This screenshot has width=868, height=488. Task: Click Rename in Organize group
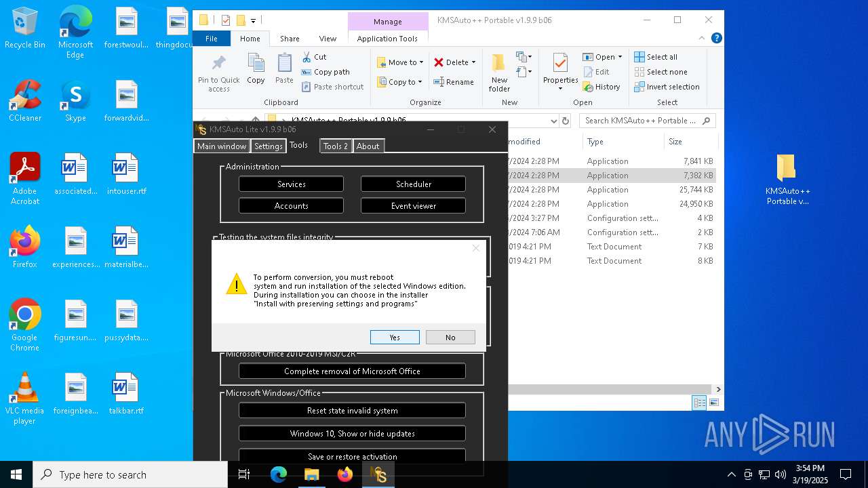pos(454,82)
